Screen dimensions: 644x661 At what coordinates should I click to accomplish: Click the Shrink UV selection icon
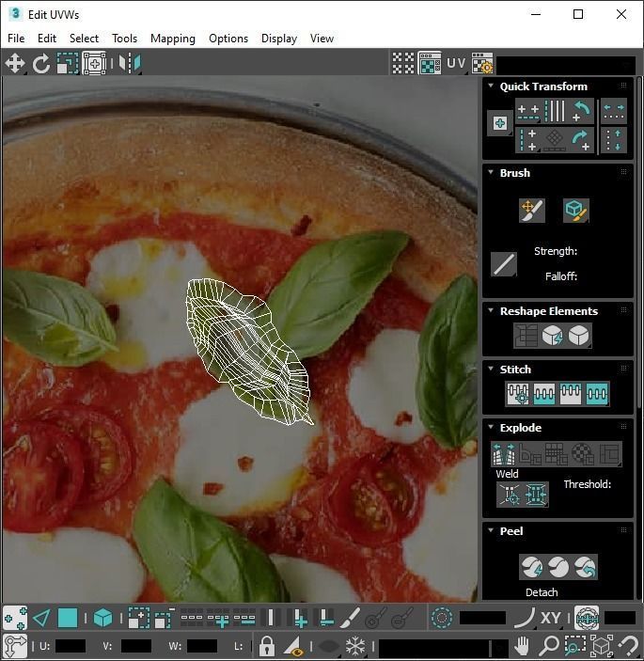(165, 619)
